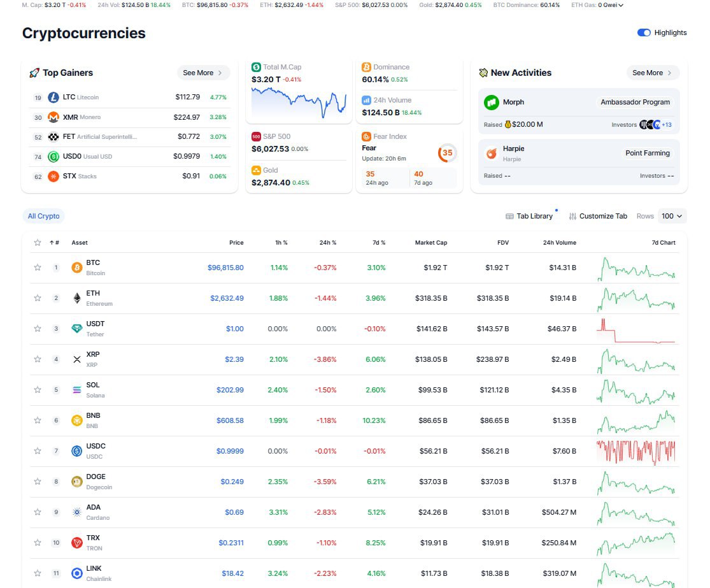Sort by Asset column header

(80, 242)
